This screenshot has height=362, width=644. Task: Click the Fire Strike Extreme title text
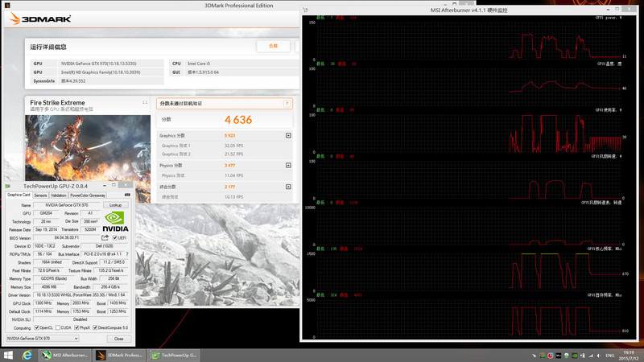(x=57, y=103)
